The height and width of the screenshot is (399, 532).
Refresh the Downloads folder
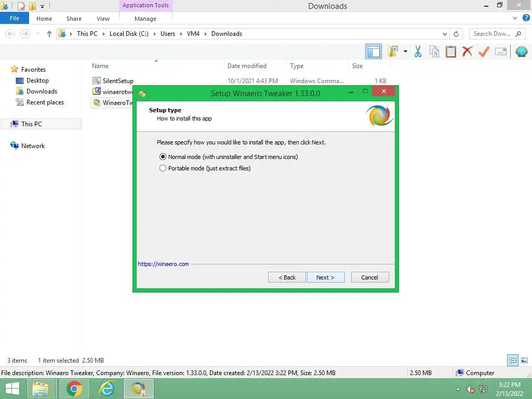coord(456,34)
